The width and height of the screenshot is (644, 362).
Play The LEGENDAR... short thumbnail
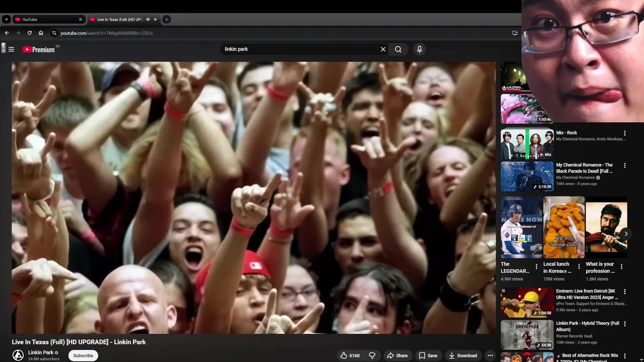pos(522,227)
